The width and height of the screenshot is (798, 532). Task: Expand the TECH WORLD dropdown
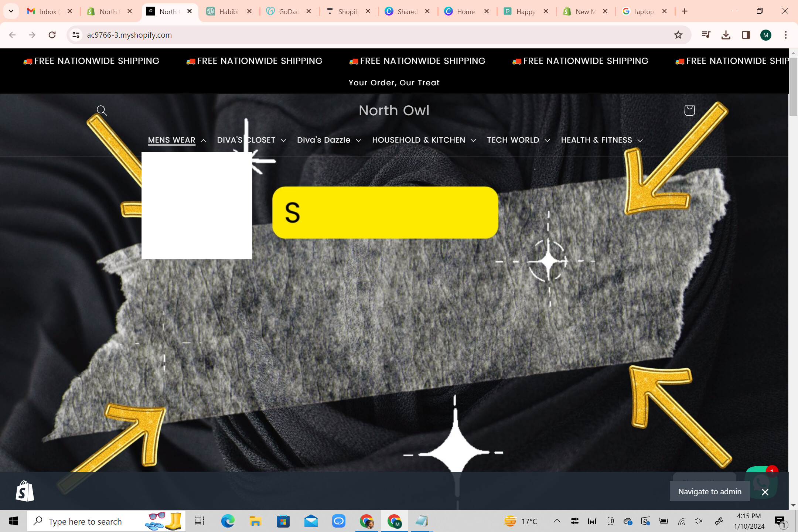click(x=518, y=140)
